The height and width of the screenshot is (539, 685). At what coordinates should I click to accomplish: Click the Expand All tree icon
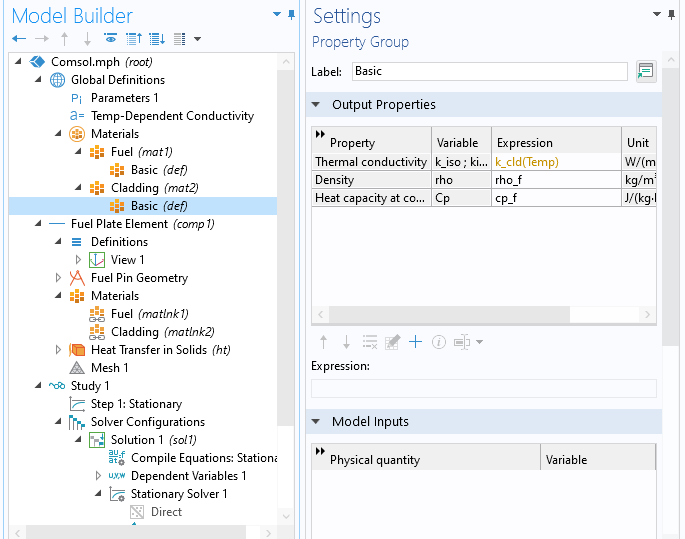pyautogui.click(x=156, y=39)
